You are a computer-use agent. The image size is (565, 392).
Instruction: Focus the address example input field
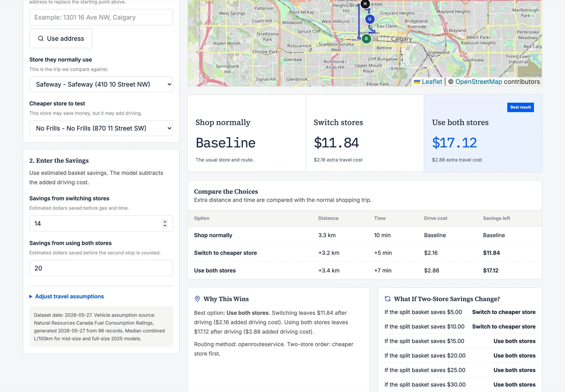coord(101,17)
